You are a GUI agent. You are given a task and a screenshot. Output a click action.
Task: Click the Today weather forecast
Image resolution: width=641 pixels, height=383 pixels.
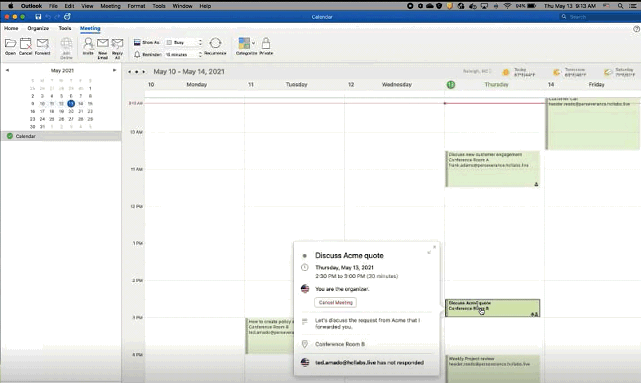point(518,72)
